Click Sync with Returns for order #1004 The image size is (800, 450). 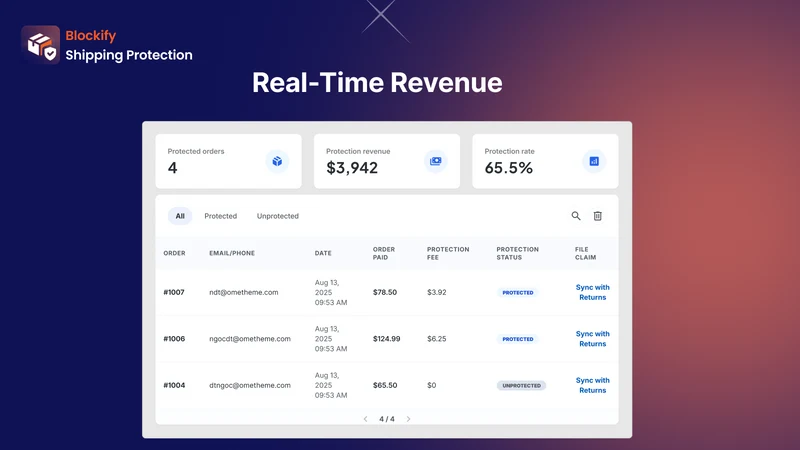pyautogui.click(x=592, y=385)
